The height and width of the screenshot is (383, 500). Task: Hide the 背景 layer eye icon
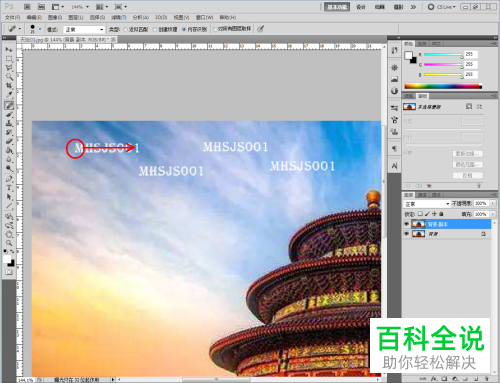406,234
